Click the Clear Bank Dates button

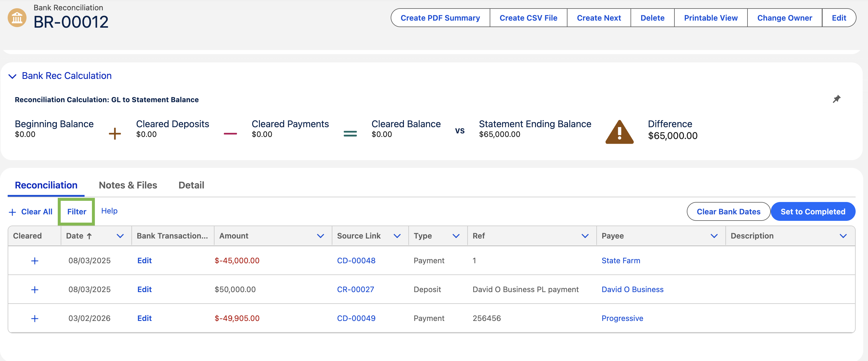tap(729, 212)
